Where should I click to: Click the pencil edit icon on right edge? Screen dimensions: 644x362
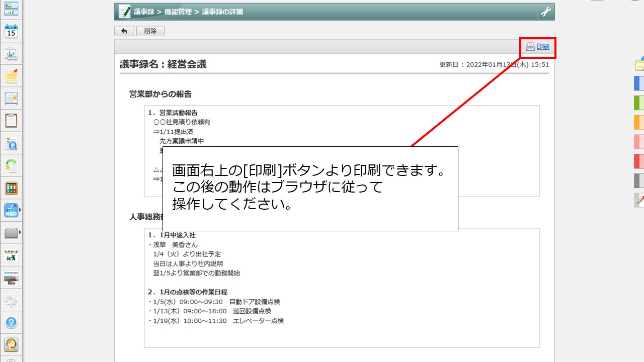(x=640, y=200)
